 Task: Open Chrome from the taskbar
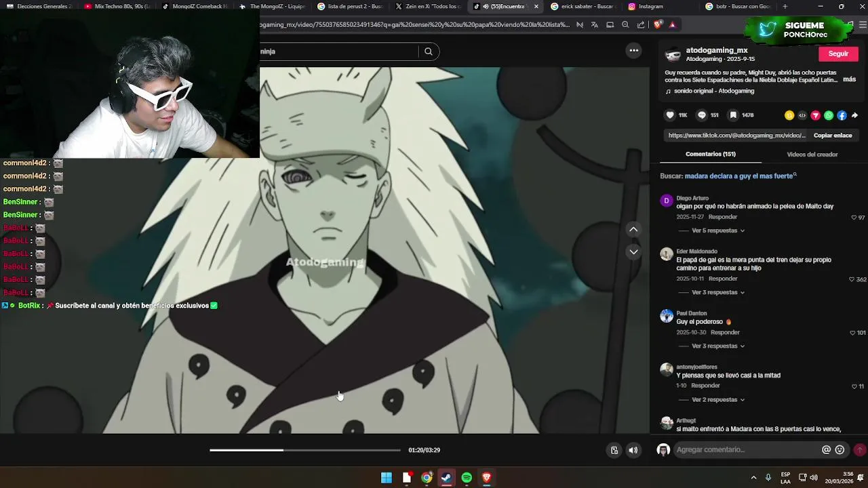point(427,478)
